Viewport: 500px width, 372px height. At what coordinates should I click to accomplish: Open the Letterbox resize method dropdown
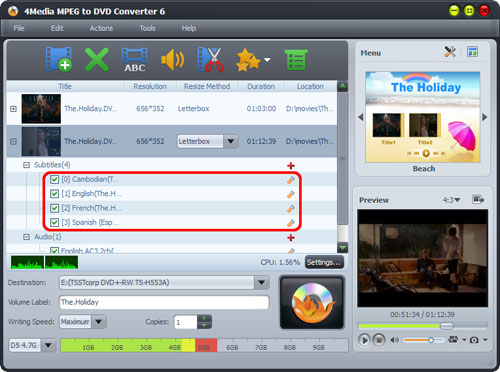click(231, 141)
